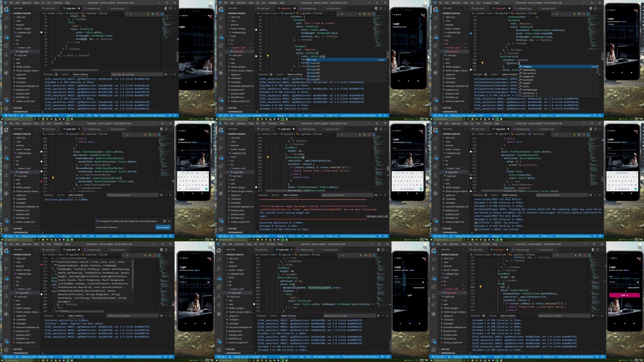Maximize panel chevron in the 'request has failed' window

[x=166, y=195]
